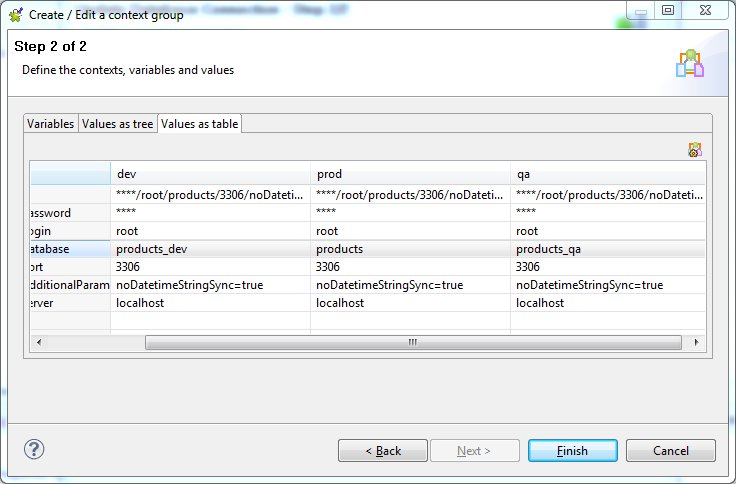Screen dimensions: 736x484
Task: Click qa noDatetimeStringSync=true cell
Action: pos(608,285)
